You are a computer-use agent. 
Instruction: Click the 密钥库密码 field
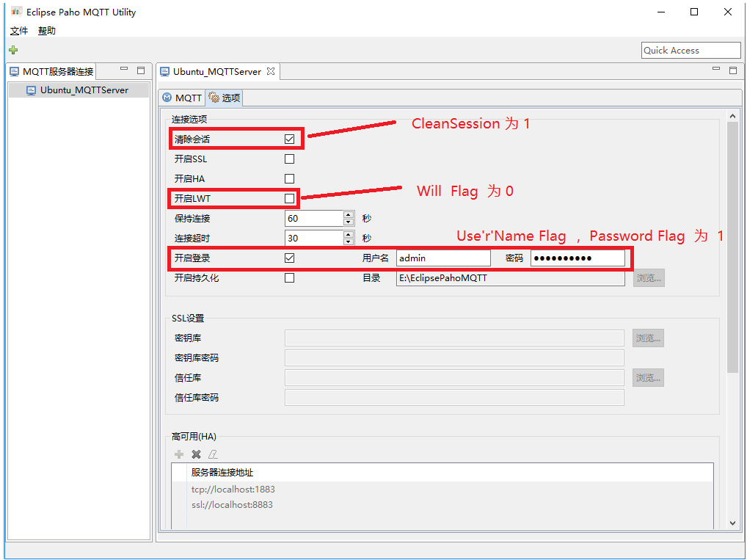pos(454,357)
